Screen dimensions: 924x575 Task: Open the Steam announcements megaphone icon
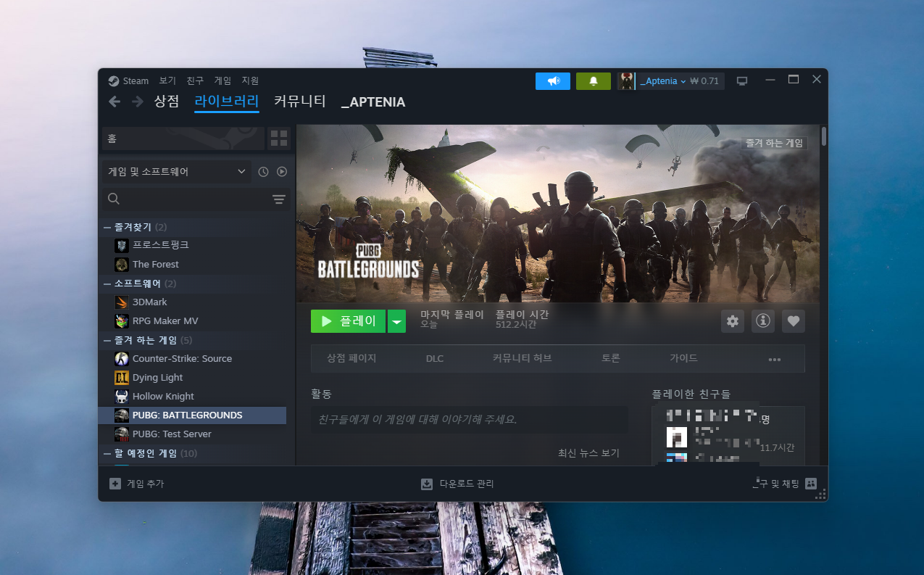pyautogui.click(x=553, y=81)
